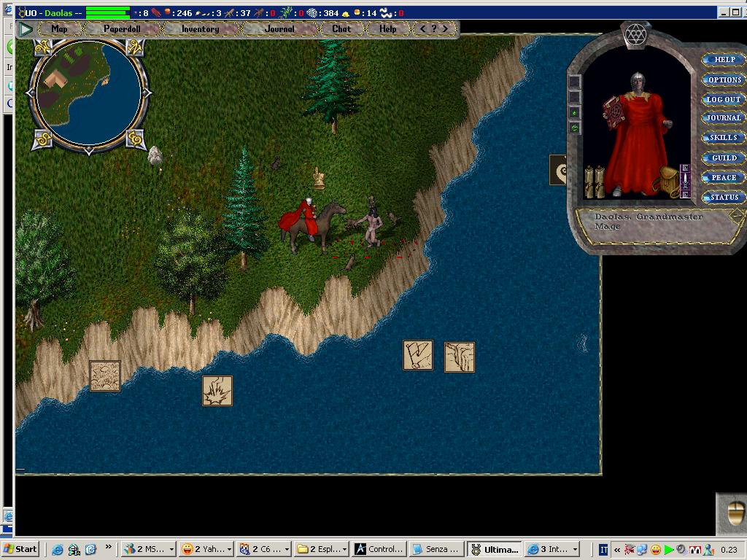Open Help in the top menu bar
The width and height of the screenshot is (747, 560).
[x=388, y=29]
